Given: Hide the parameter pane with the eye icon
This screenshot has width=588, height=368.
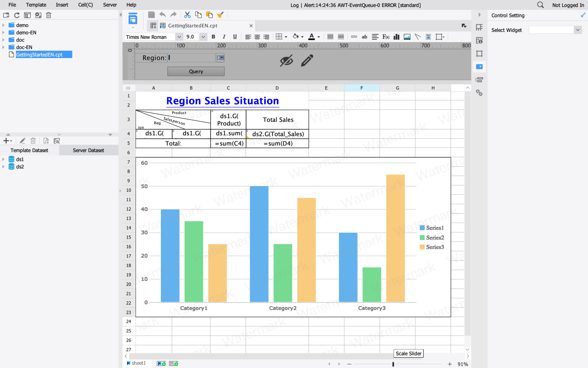Looking at the screenshot, I should [x=286, y=61].
